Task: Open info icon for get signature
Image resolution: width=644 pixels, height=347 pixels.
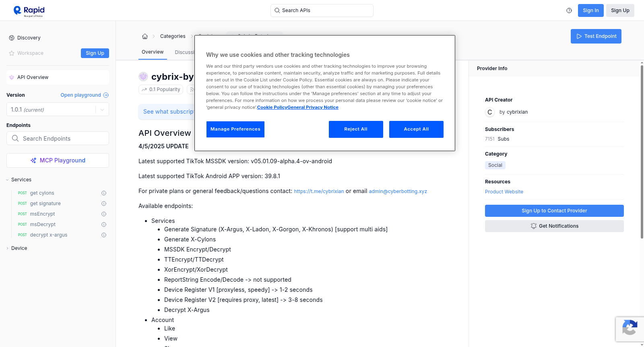Action: tap(104, 204)
